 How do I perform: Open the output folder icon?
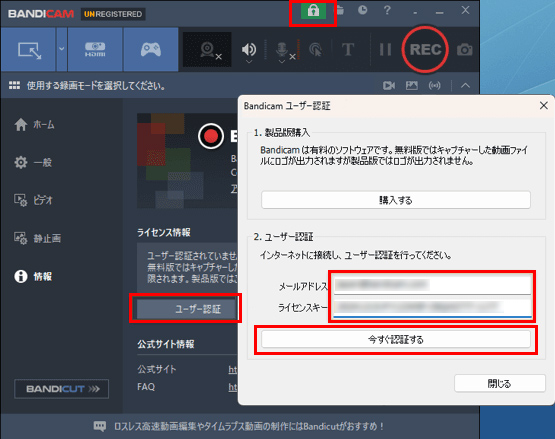pos(340,10)
